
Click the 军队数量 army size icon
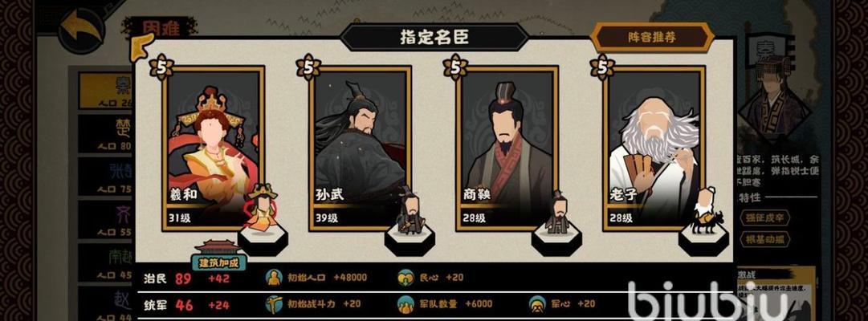pos(405,304)
